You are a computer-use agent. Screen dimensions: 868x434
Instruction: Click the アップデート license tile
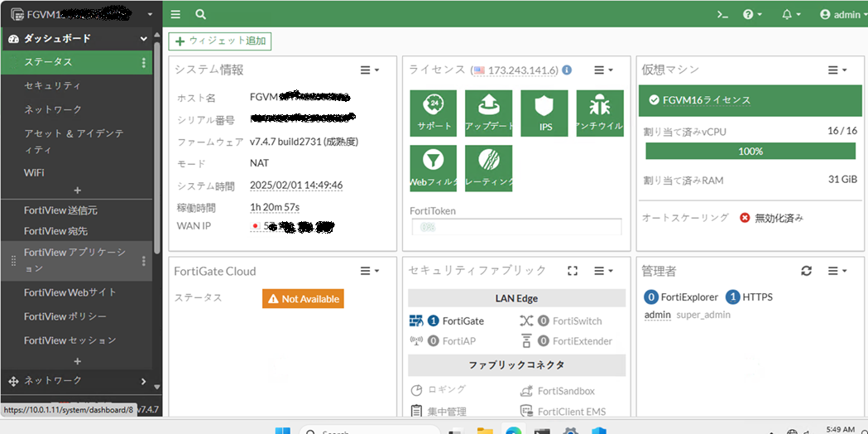click(x=489, y=113)
